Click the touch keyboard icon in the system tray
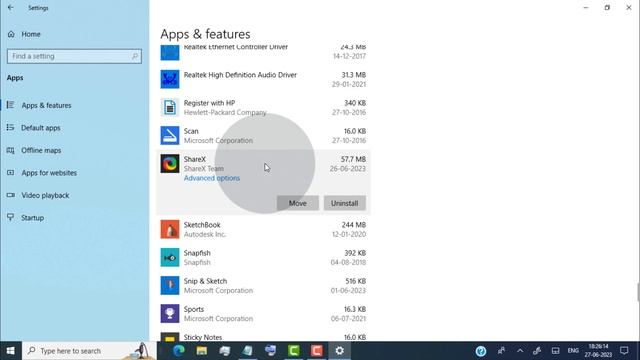Image resolution: width=640 pixels, height=360 pixels. coord(555,351)
